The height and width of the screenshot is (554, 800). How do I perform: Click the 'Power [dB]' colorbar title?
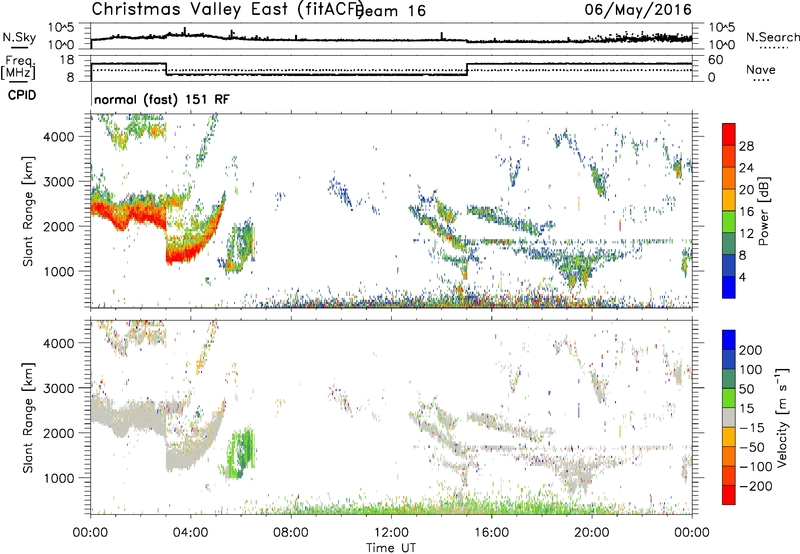tap(764, 211)
